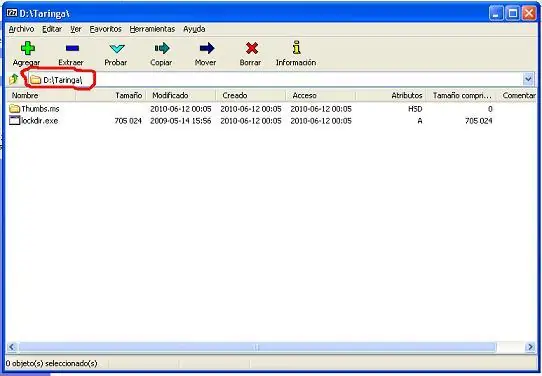Open the Favoritos menu
The width and height of the screenshot is (542, 376).
[x=105, y=29]
